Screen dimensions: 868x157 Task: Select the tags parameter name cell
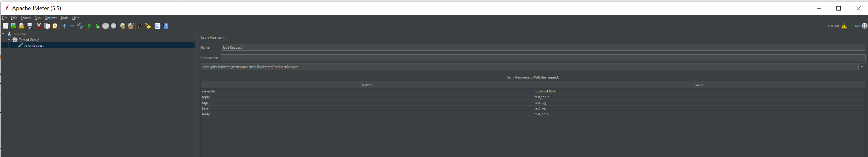point(367,103)
